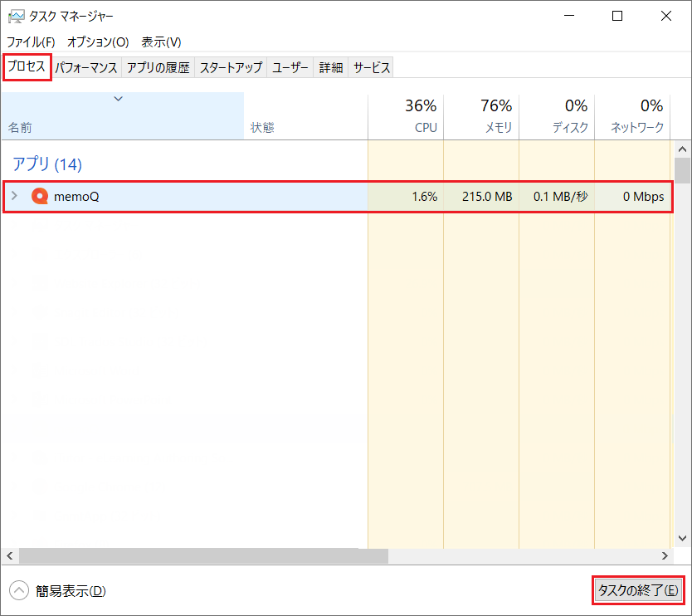The image size is (692, 616).
Task: Sort processes by CPU column header
Action: point(406,116)
